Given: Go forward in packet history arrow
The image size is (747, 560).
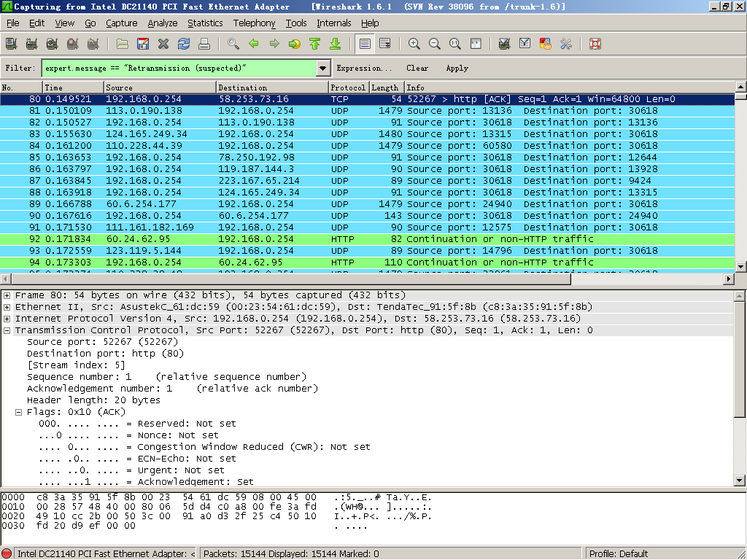Looking at the screenshot, I should click(x=274, y=44).
